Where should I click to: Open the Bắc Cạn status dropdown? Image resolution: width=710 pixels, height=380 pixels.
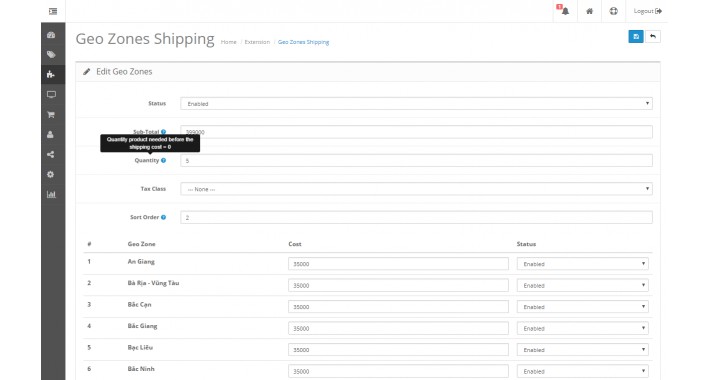pos(582,307)
